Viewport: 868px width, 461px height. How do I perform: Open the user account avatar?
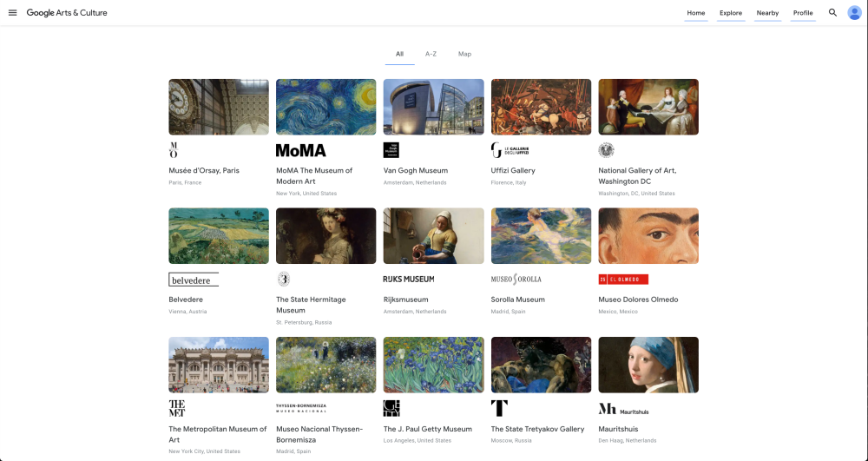855,13
